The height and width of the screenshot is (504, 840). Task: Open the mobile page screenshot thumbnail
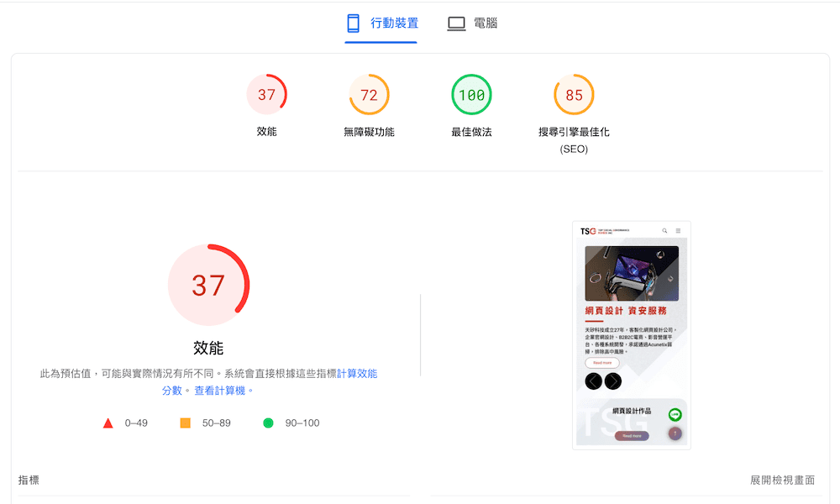[632, 335]
